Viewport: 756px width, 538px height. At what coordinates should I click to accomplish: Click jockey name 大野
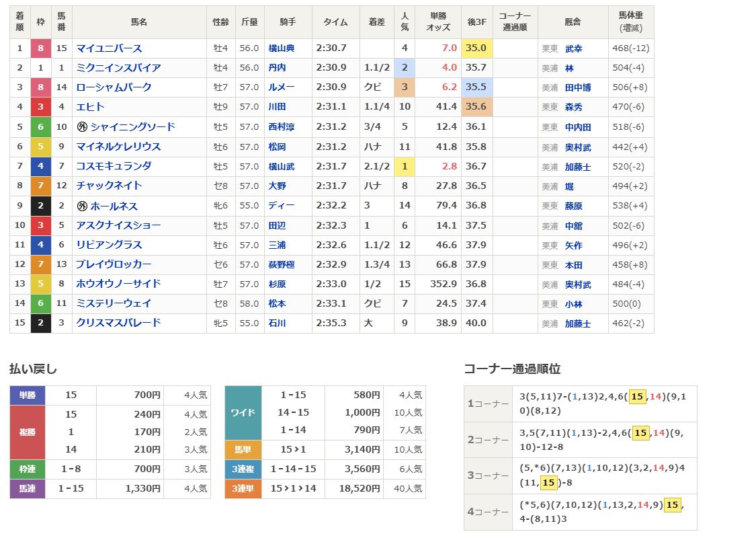point(278,186)
